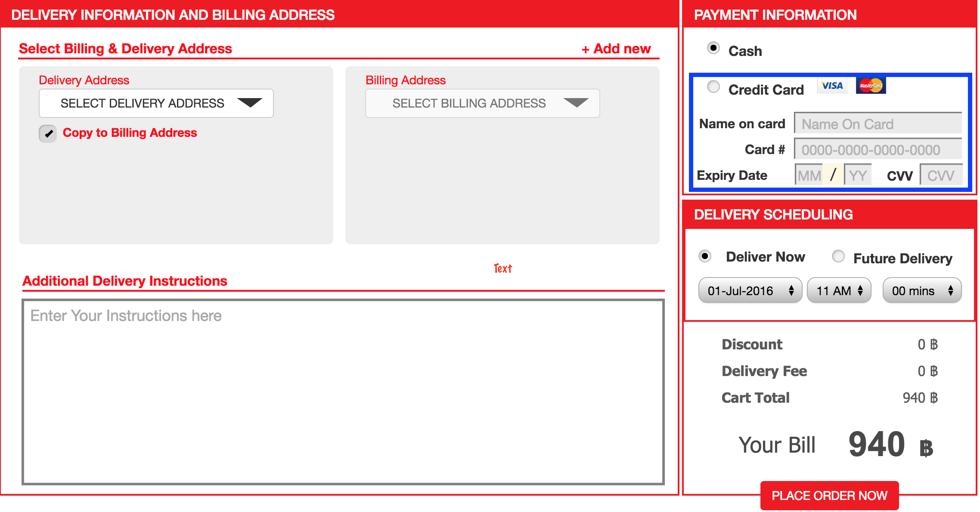
Task: Click the 'Discount' label
Action: (752, 344)
